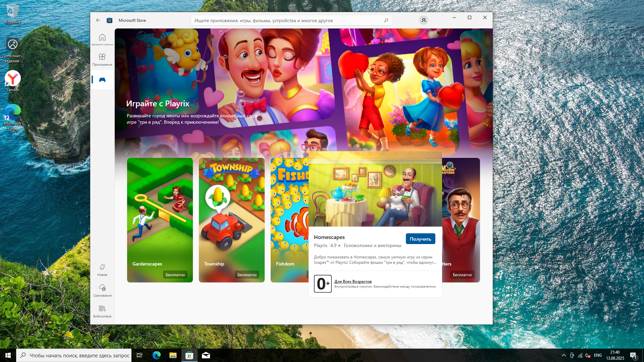The height and width of the screenshot is (362, 644).
Task: Click the Бесплатно label on Township
Action: 247,275
